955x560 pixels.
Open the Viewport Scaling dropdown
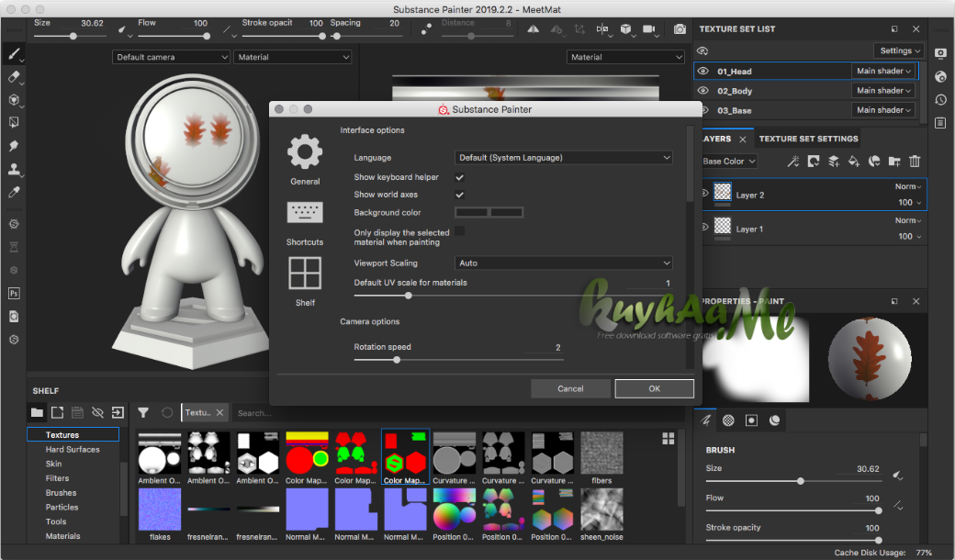pos(563,263)
